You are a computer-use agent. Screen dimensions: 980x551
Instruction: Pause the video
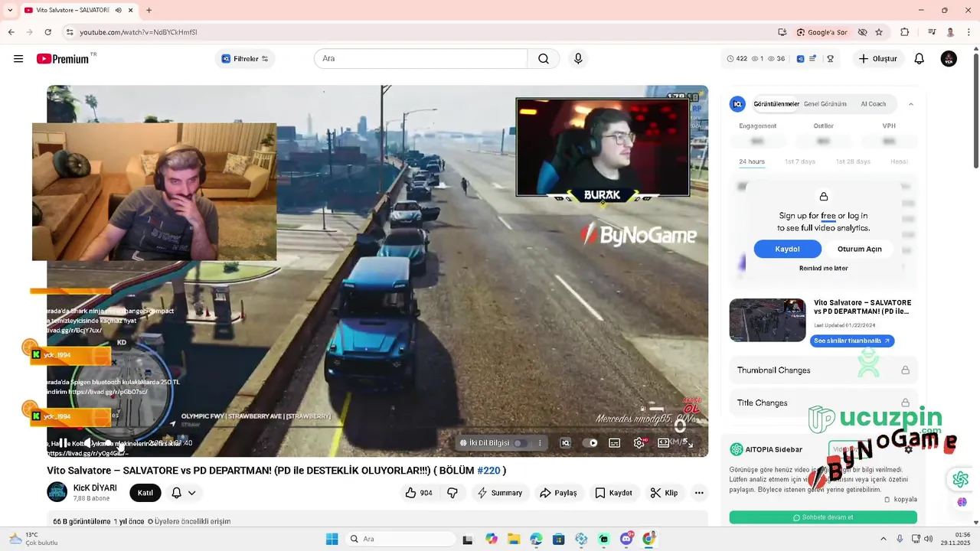coord(64,442)
